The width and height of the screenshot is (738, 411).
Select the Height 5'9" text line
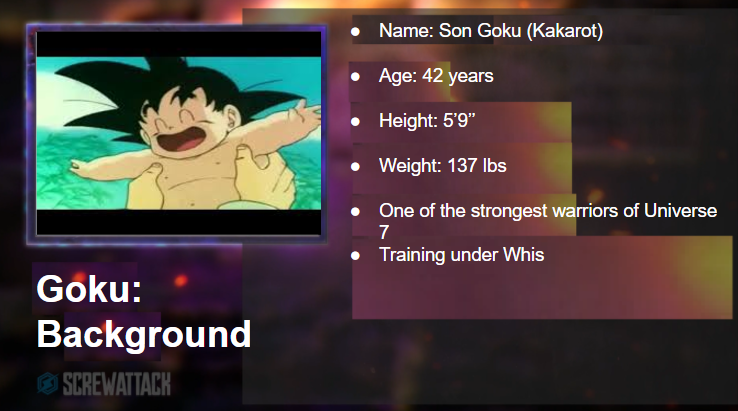point(427,121)
